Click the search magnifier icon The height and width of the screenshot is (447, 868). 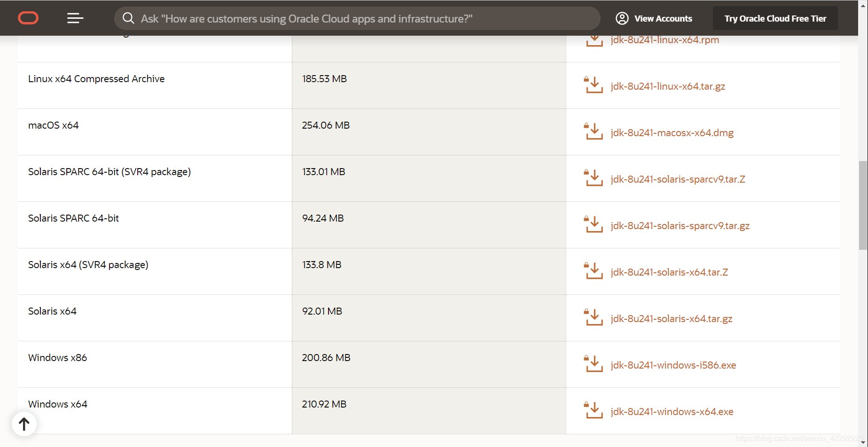point(128,18)
